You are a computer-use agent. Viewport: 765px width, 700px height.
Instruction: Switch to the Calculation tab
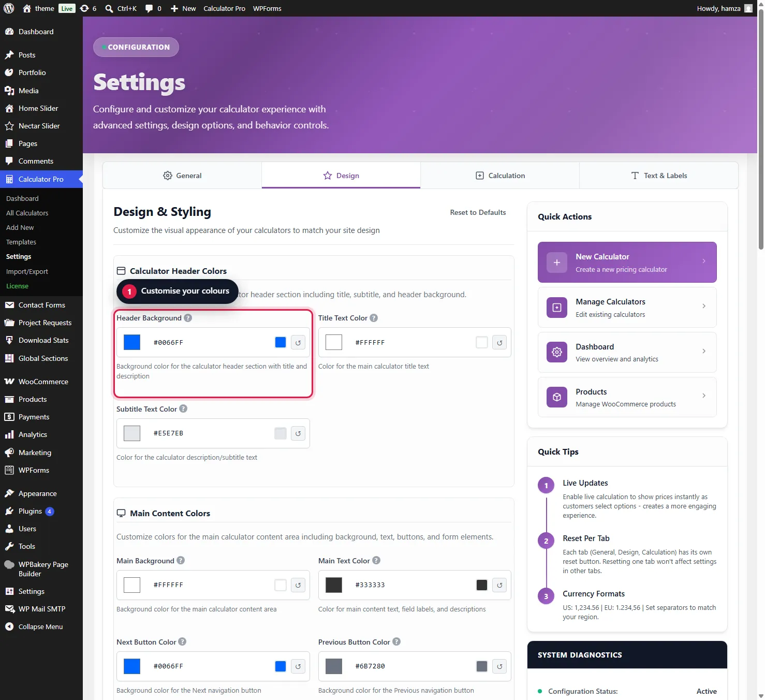[x=500, y=176]
